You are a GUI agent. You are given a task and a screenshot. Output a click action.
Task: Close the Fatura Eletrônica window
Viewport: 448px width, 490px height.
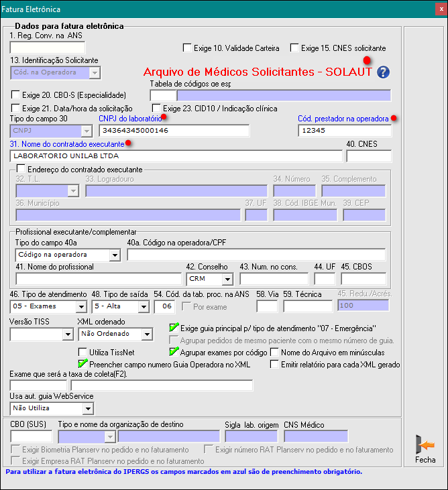point(441,9)
